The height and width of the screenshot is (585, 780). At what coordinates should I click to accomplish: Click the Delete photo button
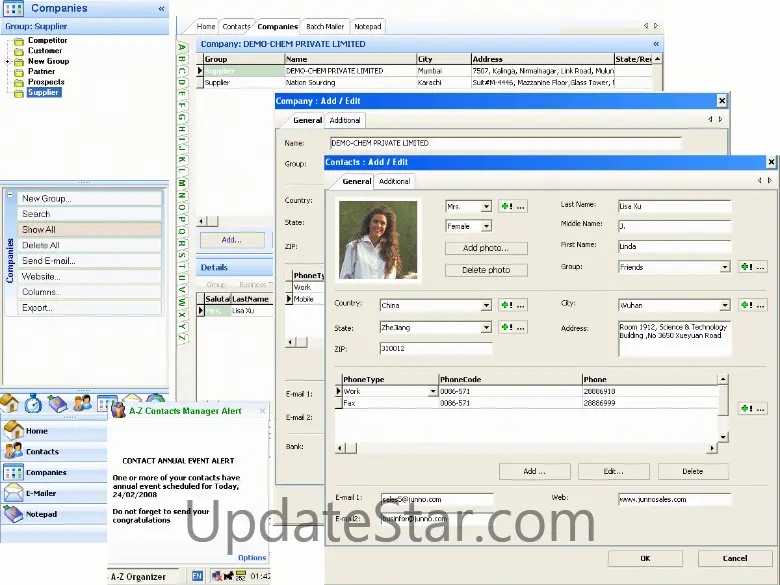pyautogui.click(x=486, y=270)
